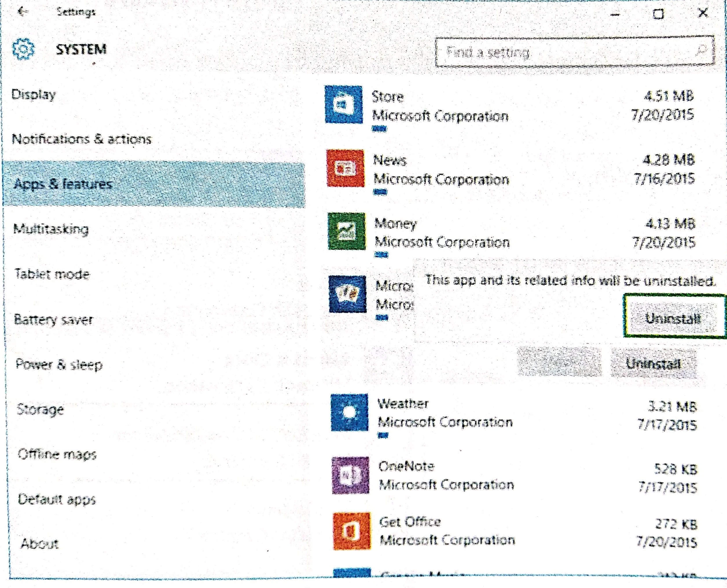Open the Display settings section

pos(34,95)
